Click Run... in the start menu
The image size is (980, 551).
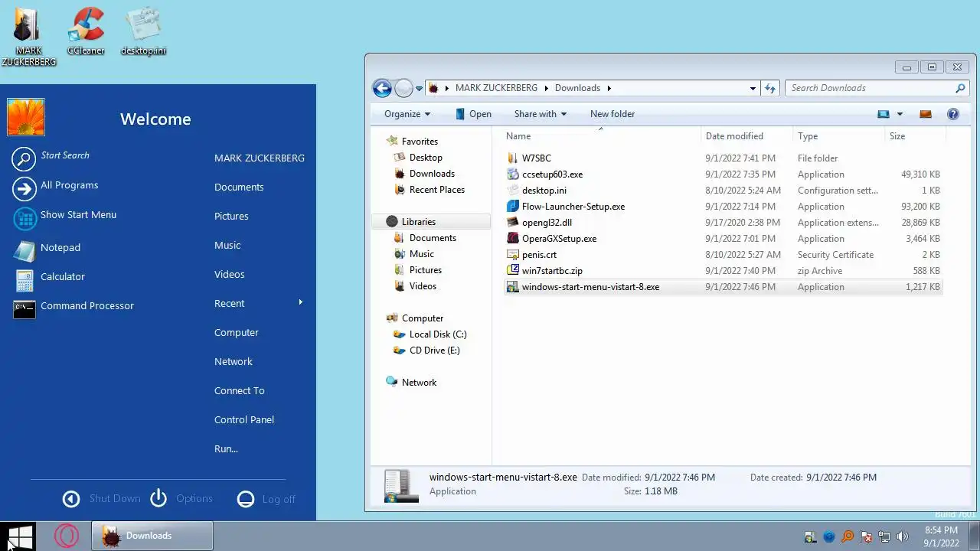coord(226,449)
